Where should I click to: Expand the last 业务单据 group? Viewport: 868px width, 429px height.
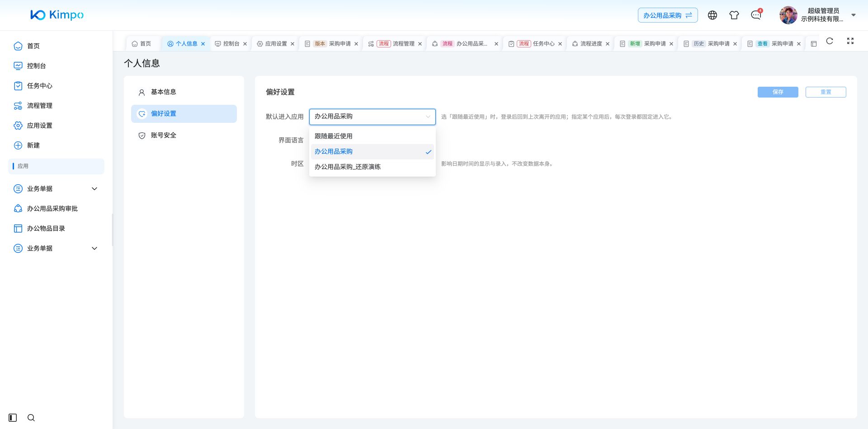(x=57, y=248)
